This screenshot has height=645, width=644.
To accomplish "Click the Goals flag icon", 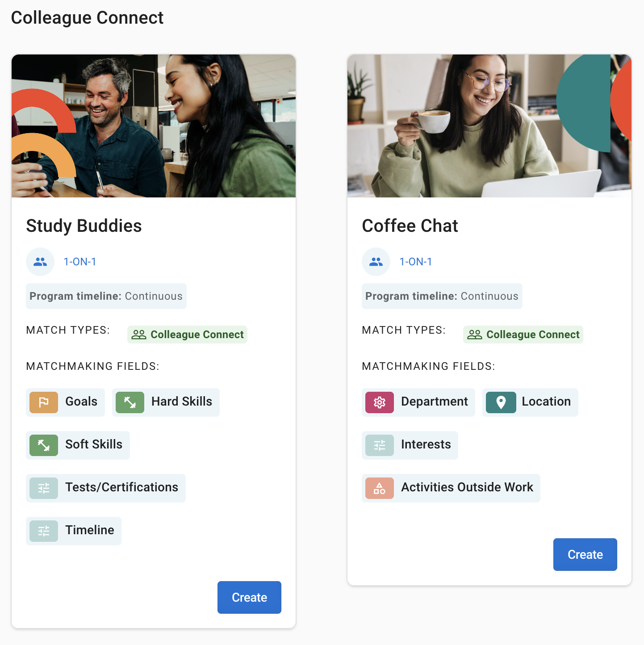I will click(43, 402).
